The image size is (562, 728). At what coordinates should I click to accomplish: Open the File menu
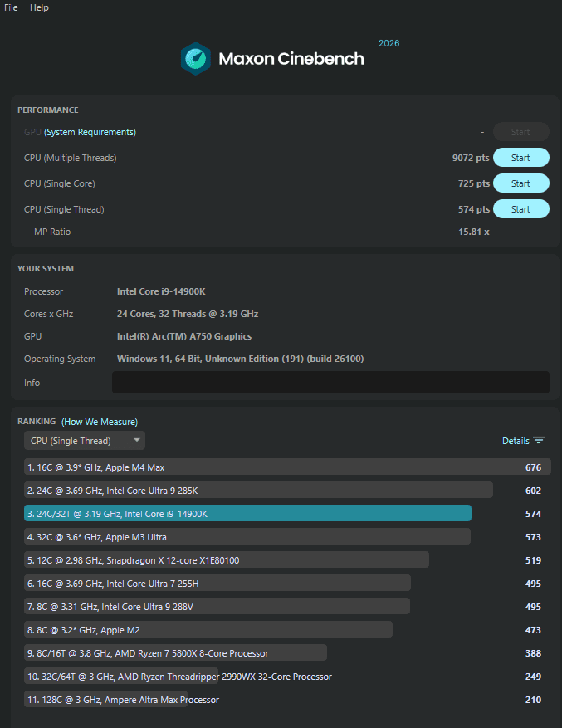[11, 7]
